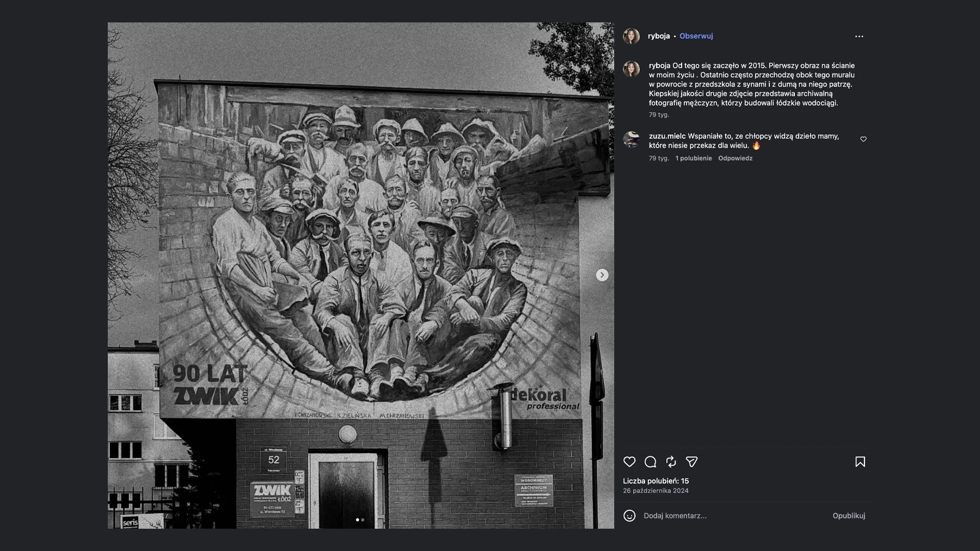The image size is (980, 551).
Task: Select second carousel dot indicator
Action: coord(363,520)
